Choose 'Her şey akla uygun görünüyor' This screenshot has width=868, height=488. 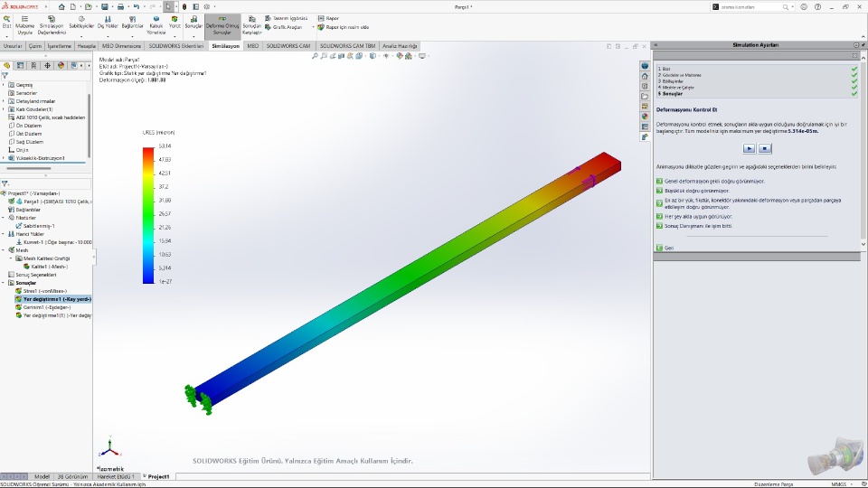pyautogui.click(x=698, y=216)
